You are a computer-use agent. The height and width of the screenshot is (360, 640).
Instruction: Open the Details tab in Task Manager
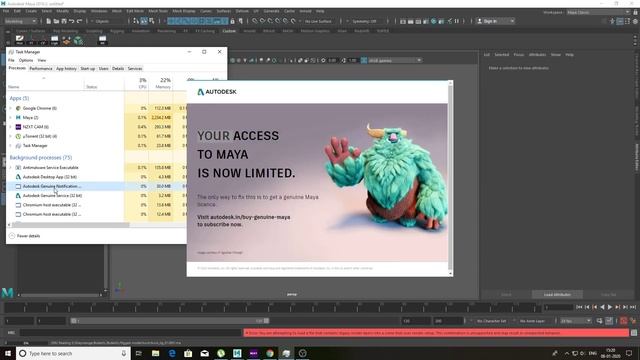118,69
